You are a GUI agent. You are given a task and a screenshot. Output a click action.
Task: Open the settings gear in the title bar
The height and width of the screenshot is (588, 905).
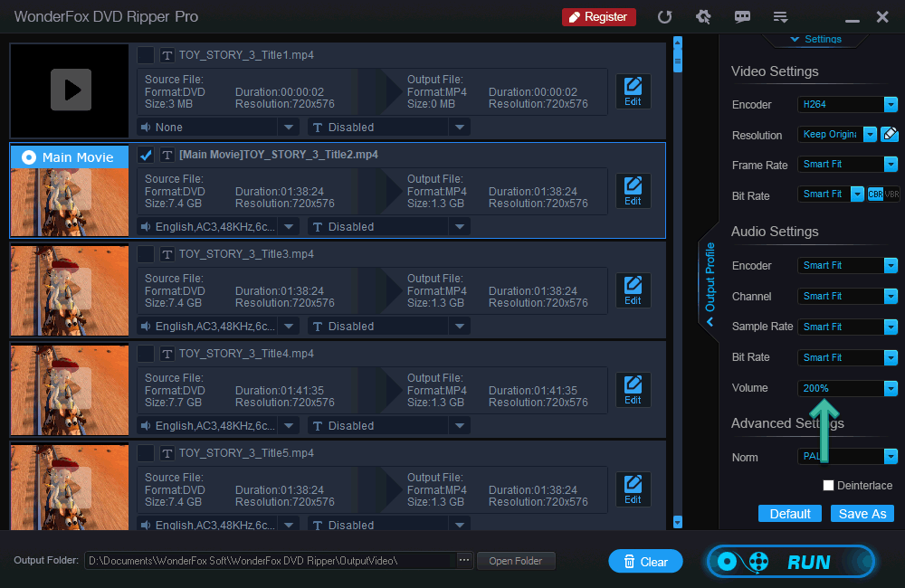tap(704, 16)
